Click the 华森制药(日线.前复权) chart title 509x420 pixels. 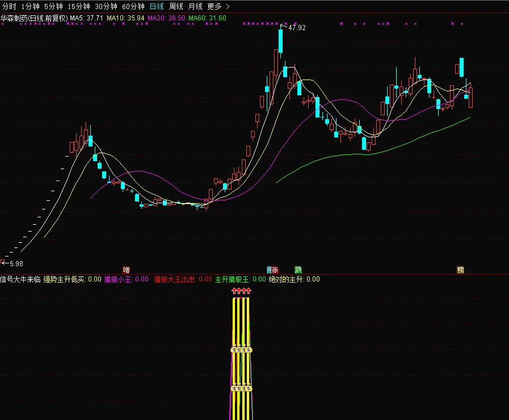pos(34,18)
